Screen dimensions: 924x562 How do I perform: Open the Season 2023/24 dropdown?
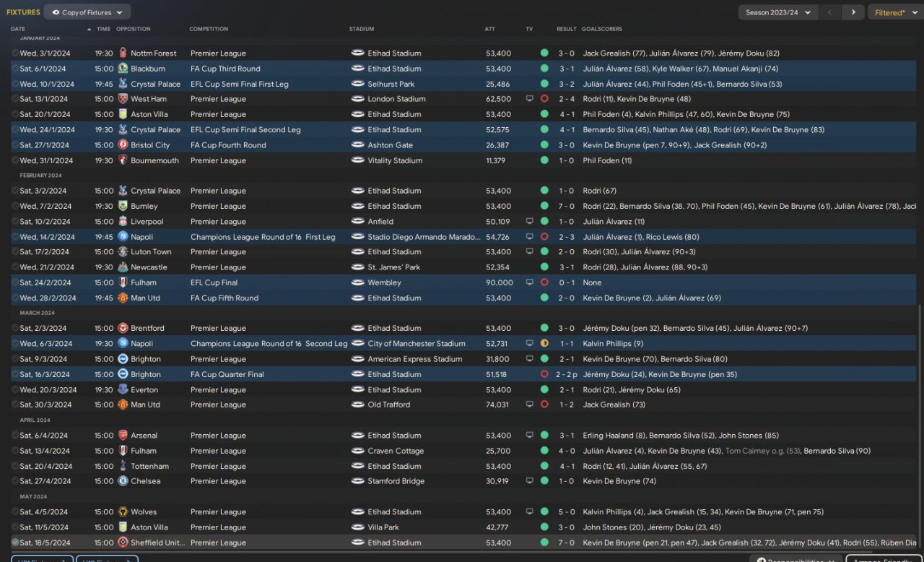tap(778, 12)
